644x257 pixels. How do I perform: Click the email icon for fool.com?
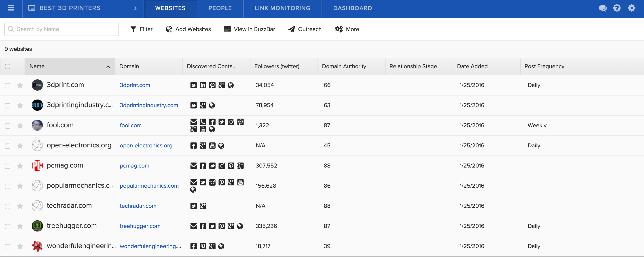tap(193, 122)
